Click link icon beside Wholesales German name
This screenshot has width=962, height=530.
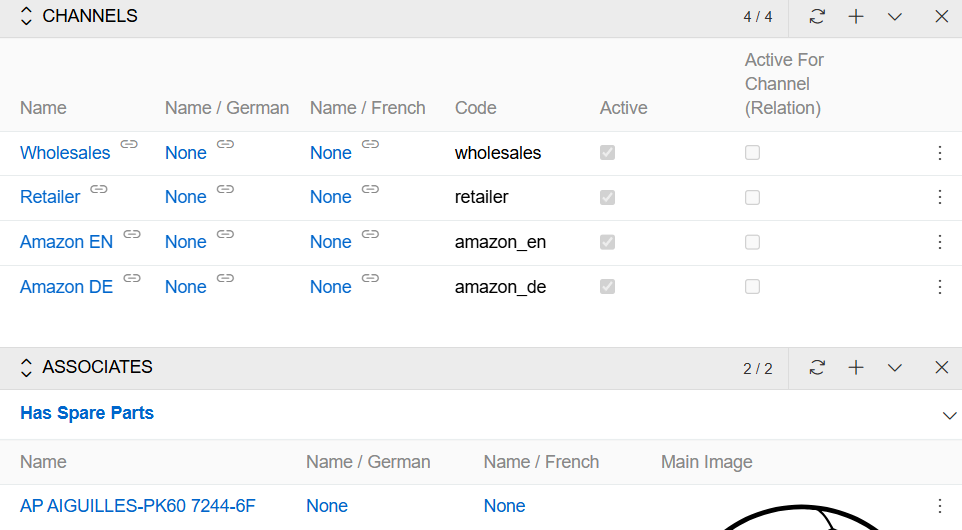pyautogui.click(x=225, y=144)
